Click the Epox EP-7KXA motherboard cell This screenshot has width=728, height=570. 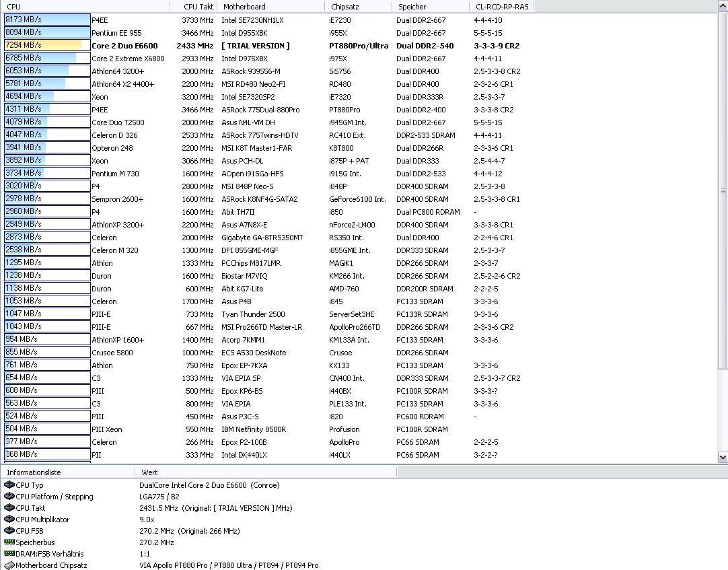pyautogui.click(x=244, y=365)
